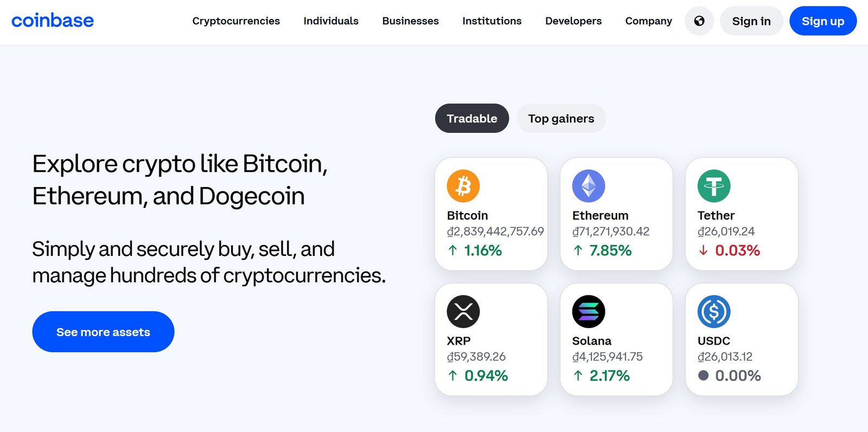Click the Ethereum diamond icon

click(x=589, y=185)
